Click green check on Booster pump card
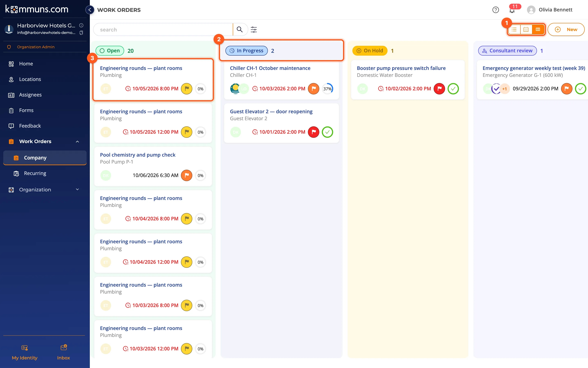 pos(453,89)
